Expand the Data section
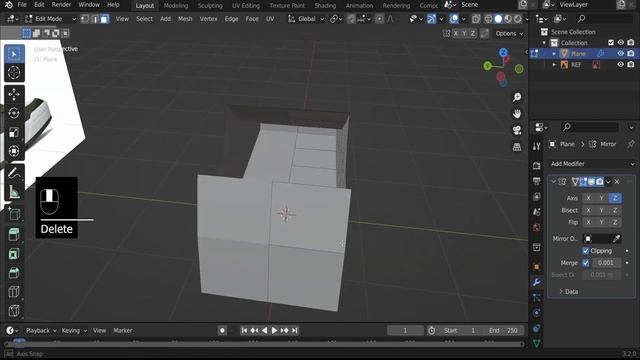The image size is (640, 360). point(569,291)
